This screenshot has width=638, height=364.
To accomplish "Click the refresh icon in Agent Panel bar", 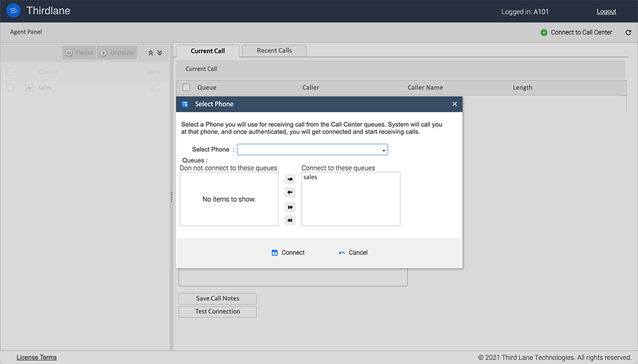I will (x=628, y=33).
